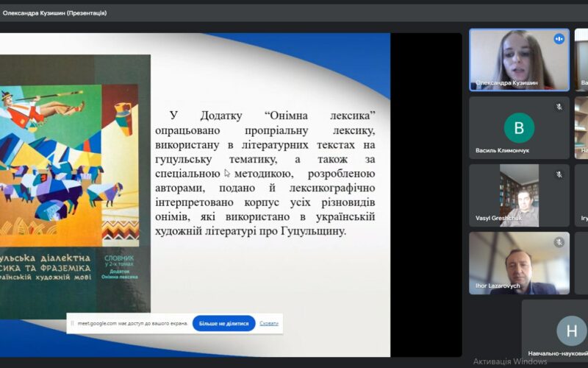This screenshot has width=588, height=368.
Task: Click the grey "H" avatar of Навчально-науковий participant
Action: coord(571,330)
